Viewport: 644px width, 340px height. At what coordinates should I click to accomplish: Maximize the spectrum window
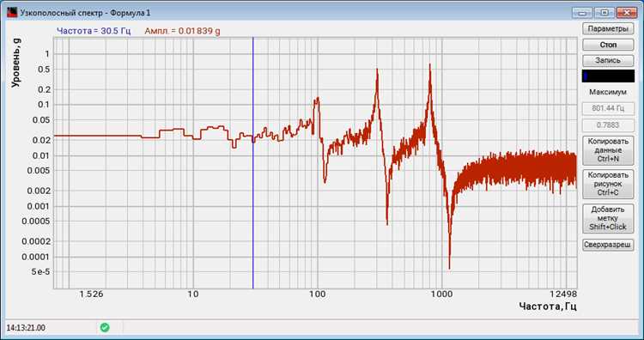pos(605,13)
